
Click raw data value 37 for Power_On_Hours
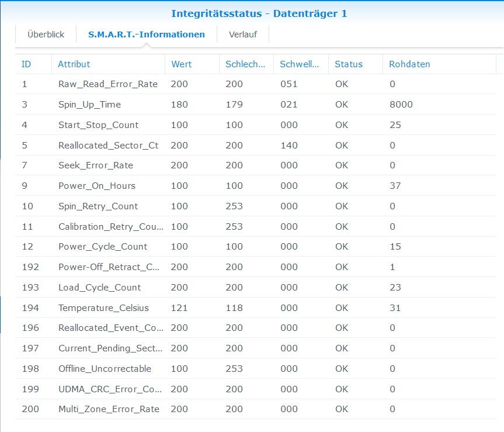(395, 186)
